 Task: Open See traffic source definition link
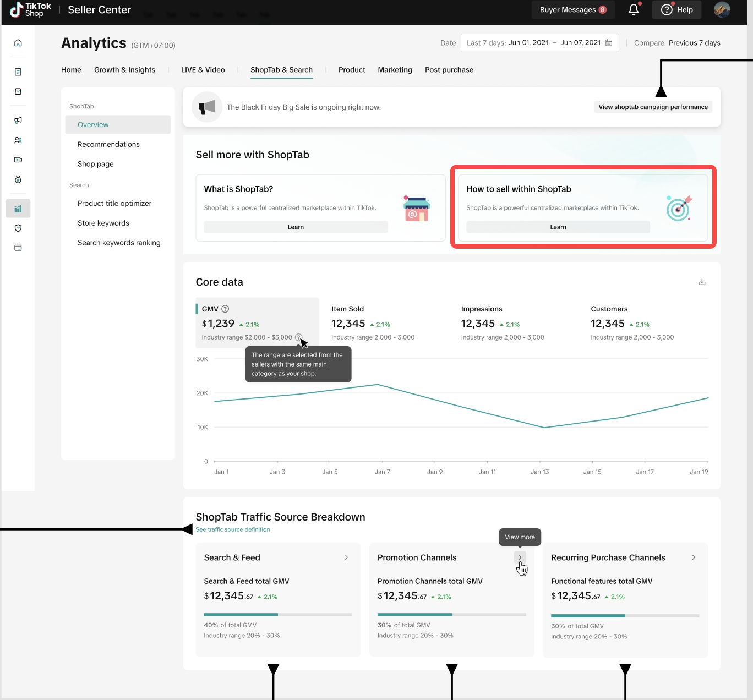[x=233, y=529]
